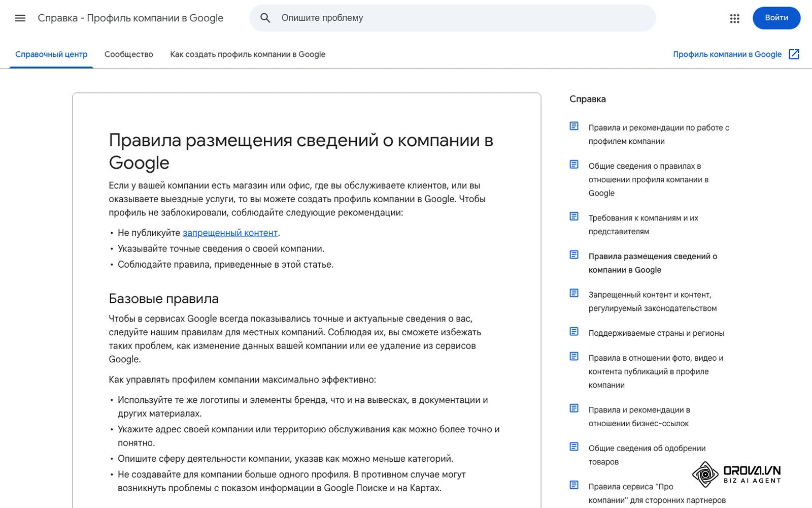Switch to the Сообщество tab
Screen dimensions: 812x508
click(129, 54)
